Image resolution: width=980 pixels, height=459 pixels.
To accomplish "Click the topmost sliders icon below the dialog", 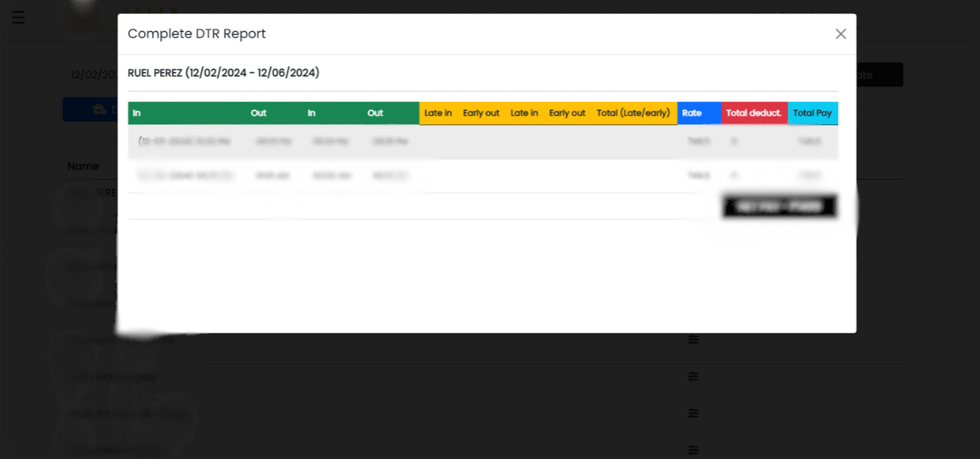I will click(x=693, y=339).
